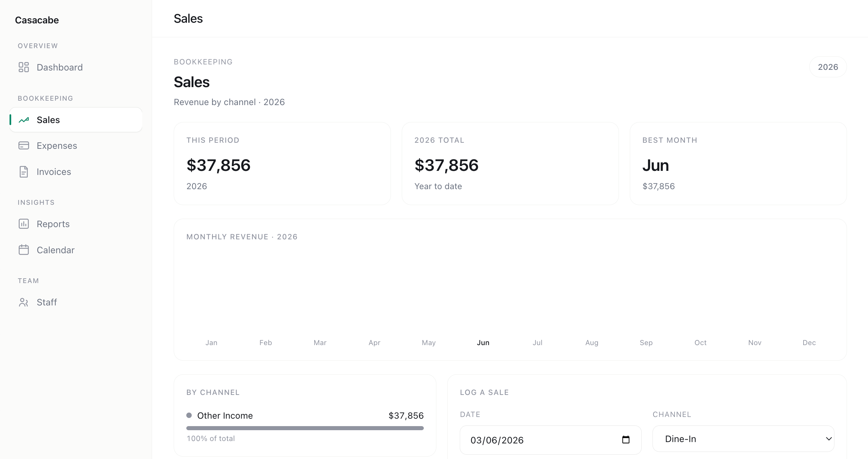Click the 'Monthly Revenue · 2026' heading
The width and height of the screenshot is (868, 459).
coord(242,237)
